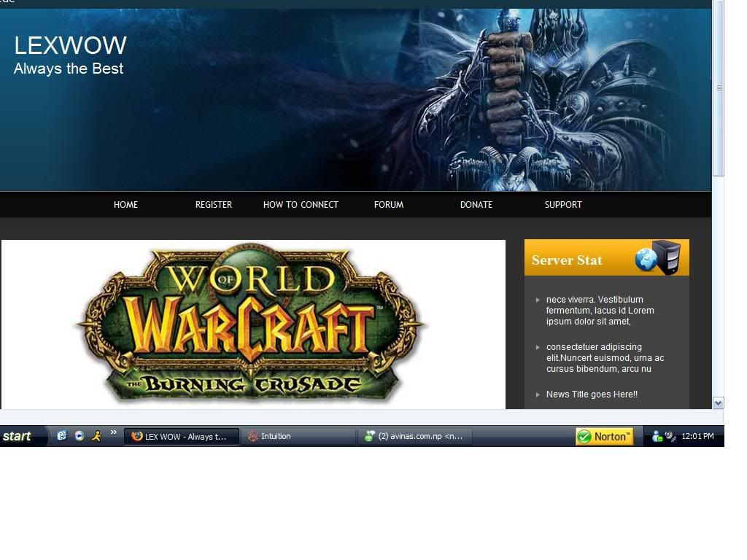Click the 12:01 PM clock
The image size is (747, 560).
click(x=697, y=436)
